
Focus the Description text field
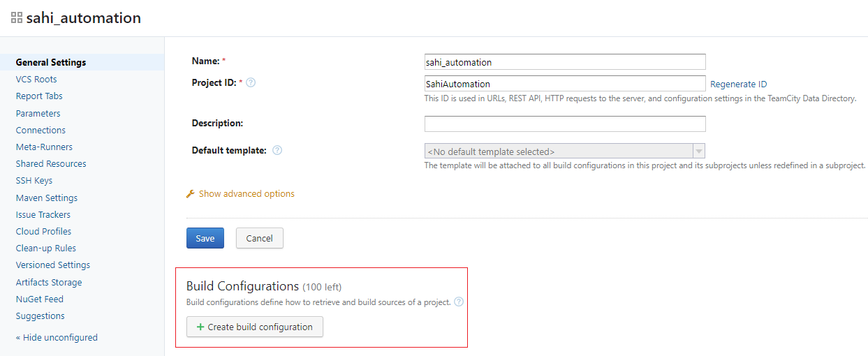564,124
